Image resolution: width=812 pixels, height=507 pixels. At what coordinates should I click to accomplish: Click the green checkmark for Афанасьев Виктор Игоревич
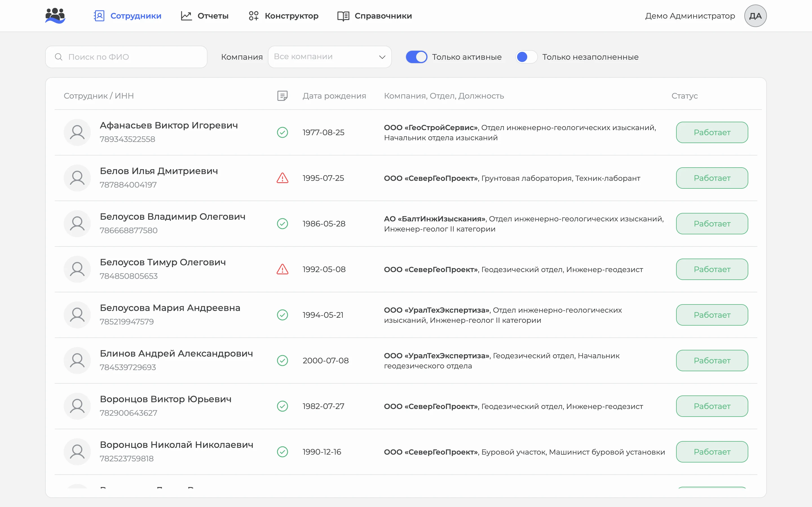point(283,132)
